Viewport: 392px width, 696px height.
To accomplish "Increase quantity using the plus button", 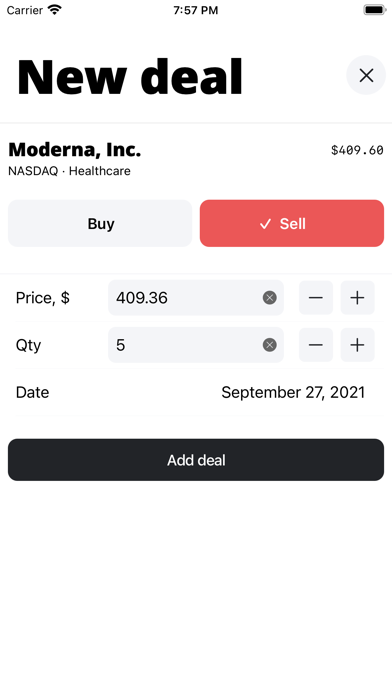I will pyautogui.click(x=357, y=345).
